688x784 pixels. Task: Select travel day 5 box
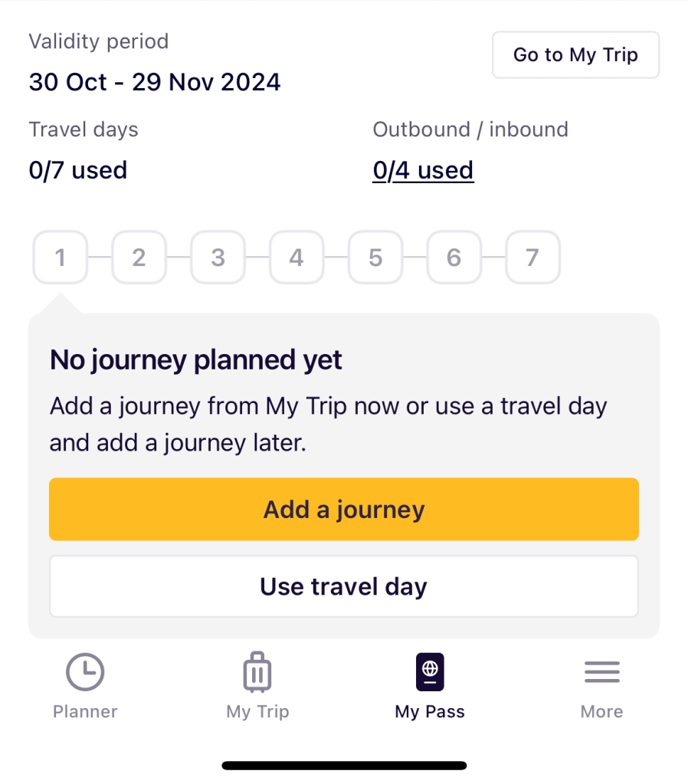(375, 257)
